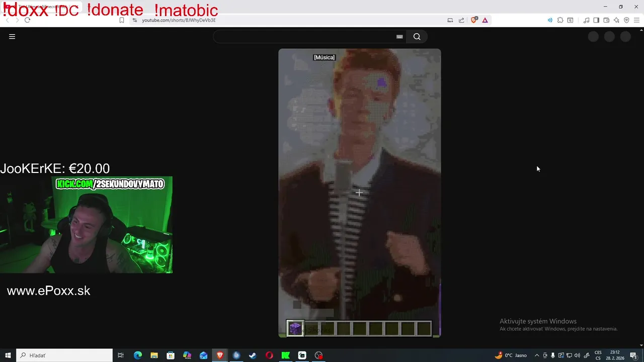Click the Hľadať taskbar search box
The height and width of the screenshot is (362, 644).
64,355
